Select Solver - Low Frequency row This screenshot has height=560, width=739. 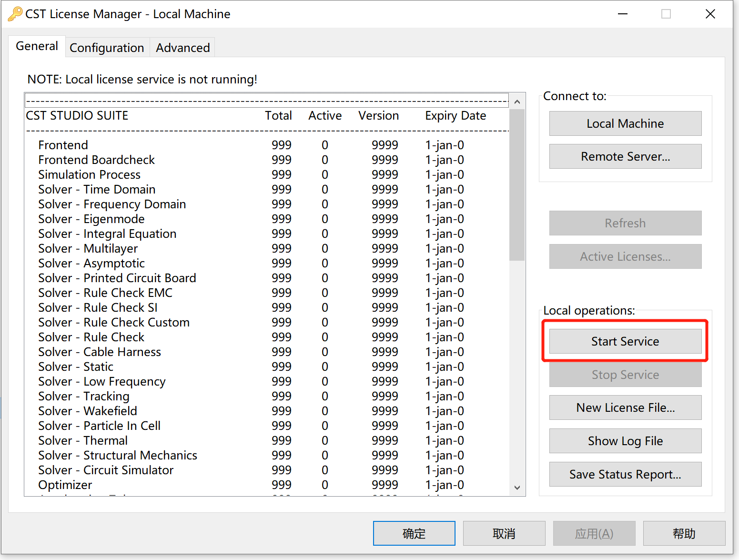pyautogui.click(x=267, y=381)
